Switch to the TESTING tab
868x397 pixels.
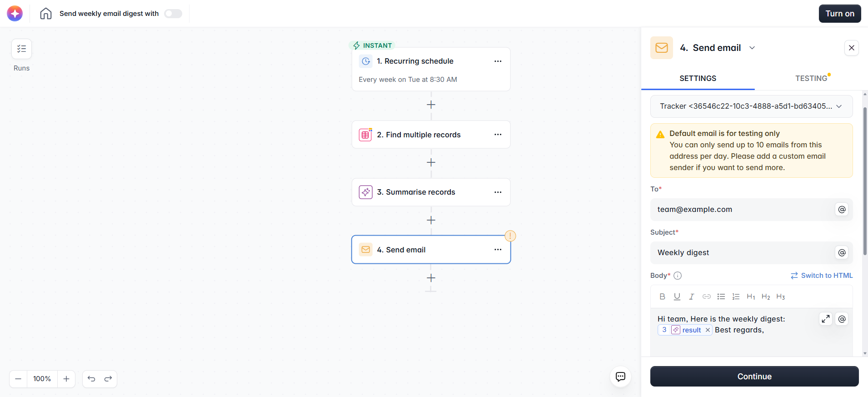click(811, 78)
